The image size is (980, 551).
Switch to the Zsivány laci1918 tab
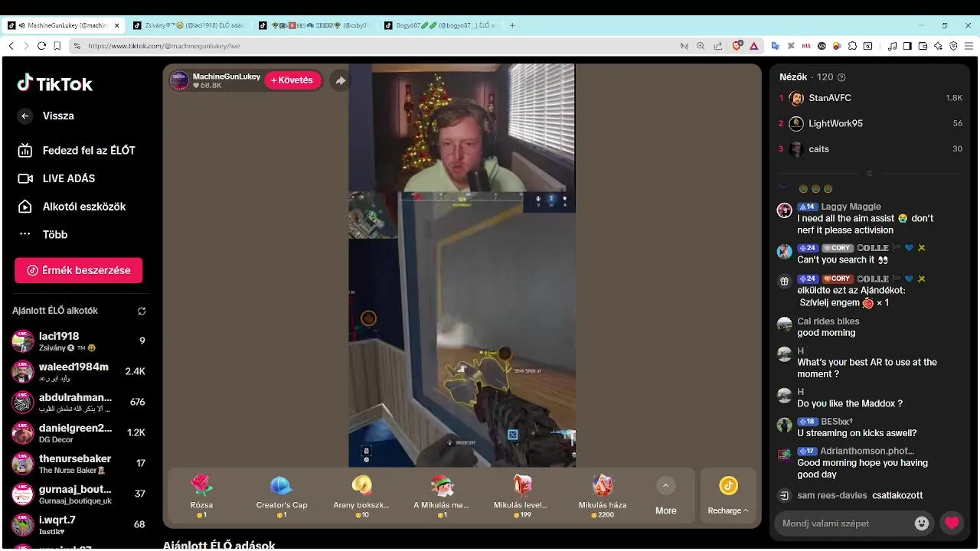tap(188, 25)
